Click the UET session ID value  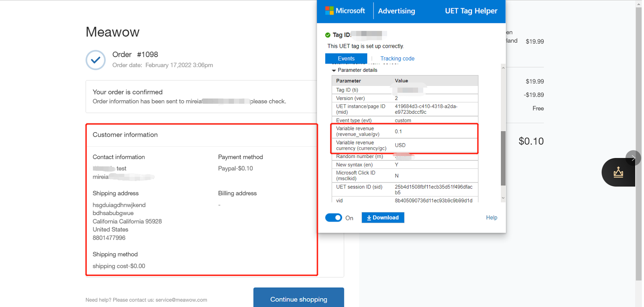pyautogui.click(x=433, y=190)
